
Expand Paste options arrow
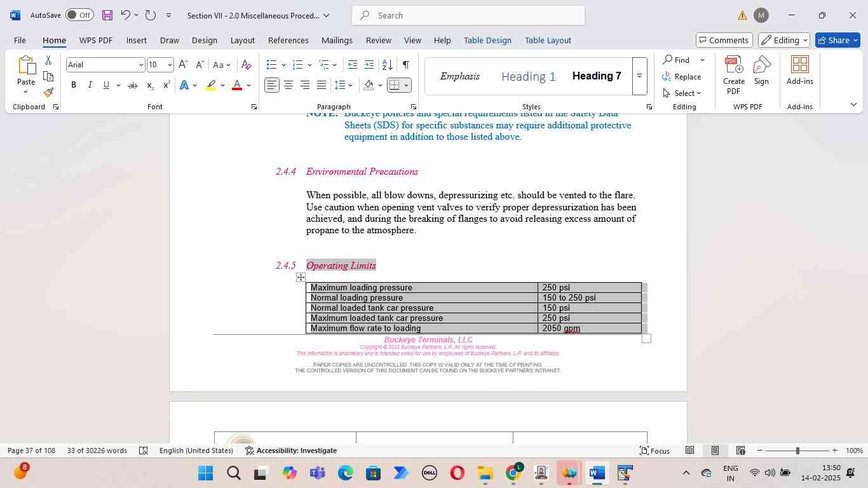[x=26, y=92]
